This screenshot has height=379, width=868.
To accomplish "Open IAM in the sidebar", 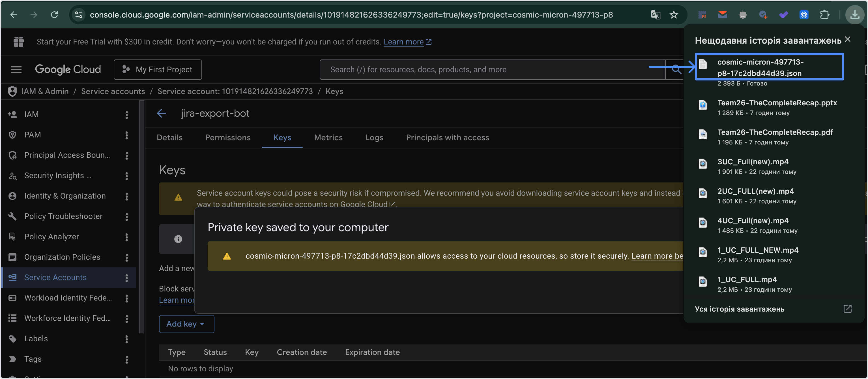I will pyautogui.click(x=31, y=114).
